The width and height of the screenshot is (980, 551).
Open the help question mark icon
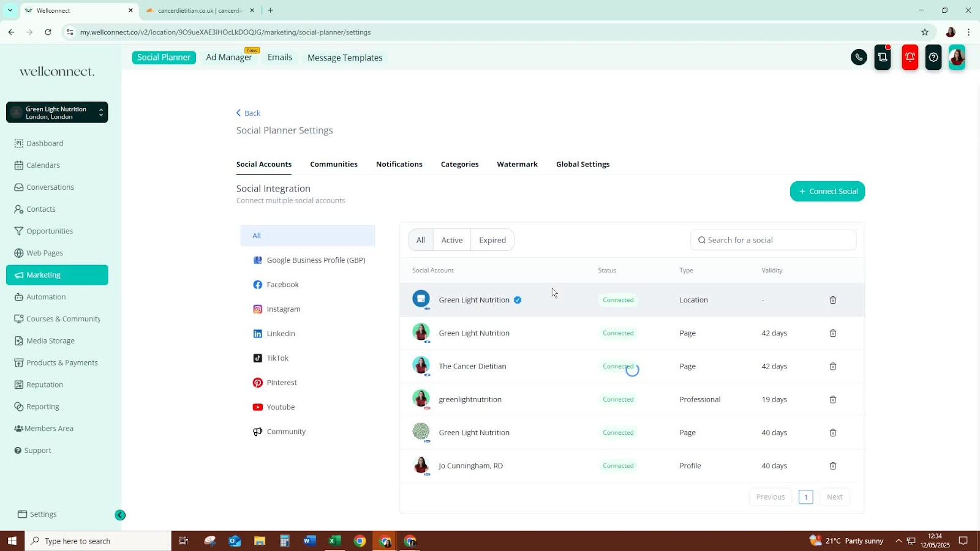[933, 58]
